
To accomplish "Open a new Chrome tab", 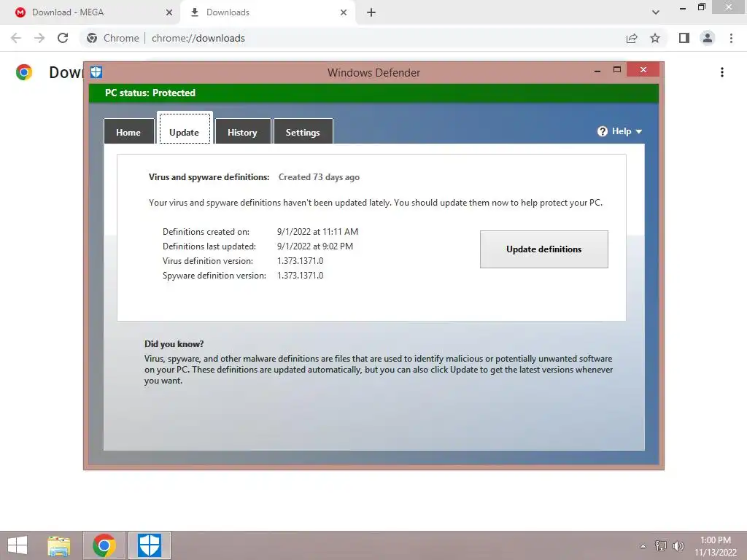I will (x=371, y=12).
